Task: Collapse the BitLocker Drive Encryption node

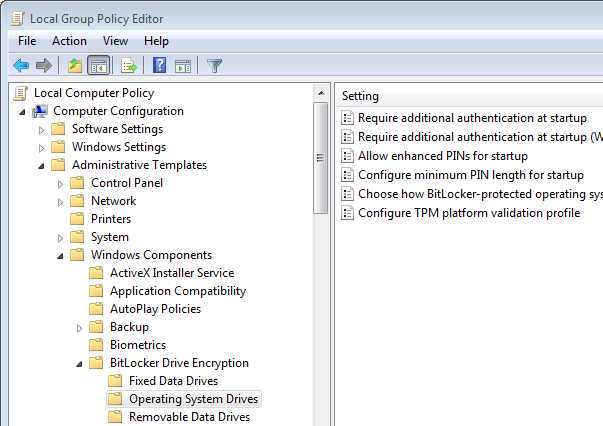Action: coord(79,364)
